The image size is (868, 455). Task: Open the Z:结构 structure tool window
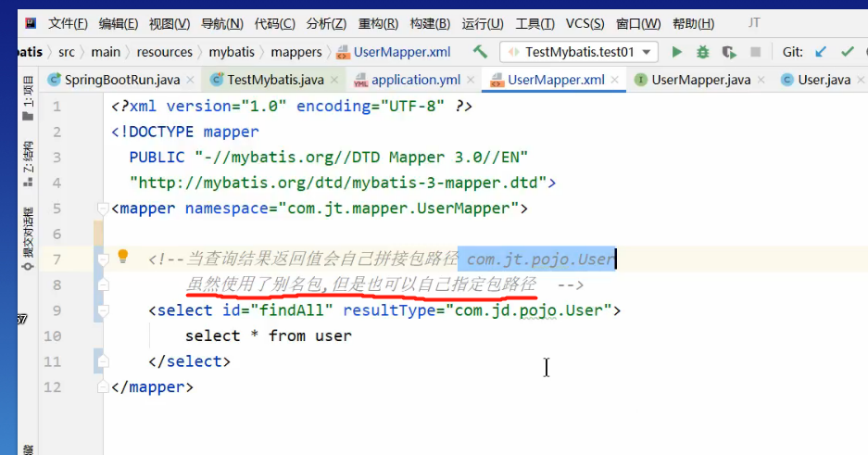pos(28,164)
